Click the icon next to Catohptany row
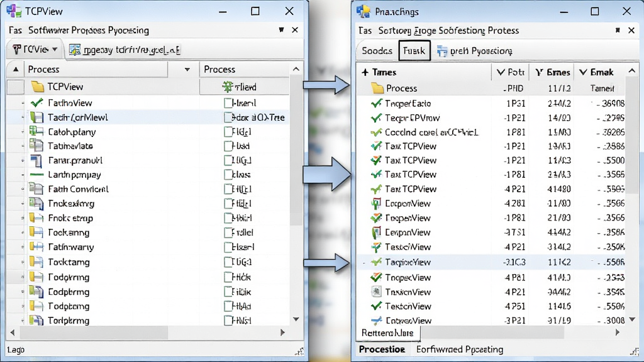The width and height of the screenshot is (644, 362). click(36, 132)
